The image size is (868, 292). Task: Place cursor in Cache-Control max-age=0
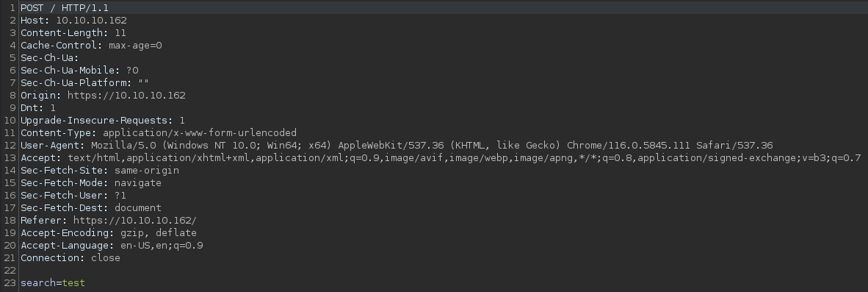click(x=135, y=46)
